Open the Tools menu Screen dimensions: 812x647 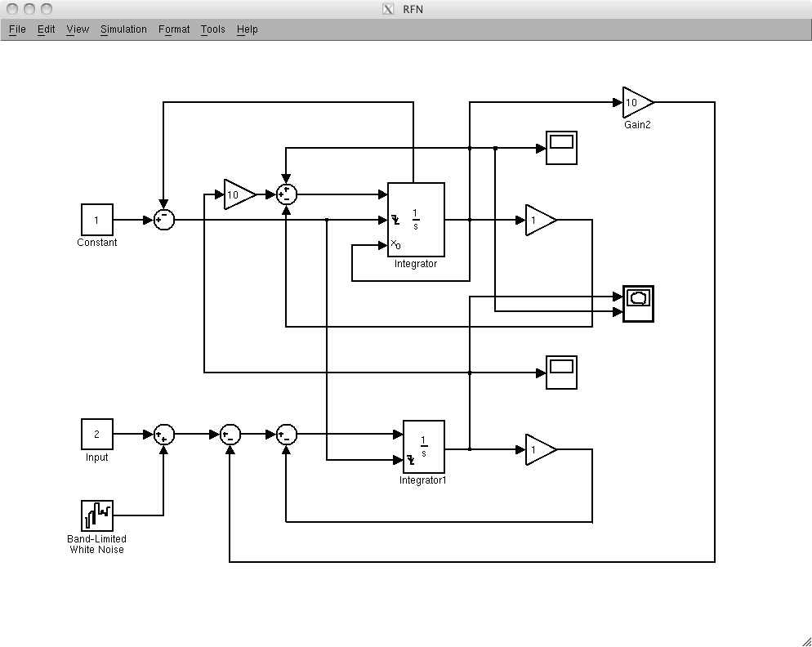[212, 29]
